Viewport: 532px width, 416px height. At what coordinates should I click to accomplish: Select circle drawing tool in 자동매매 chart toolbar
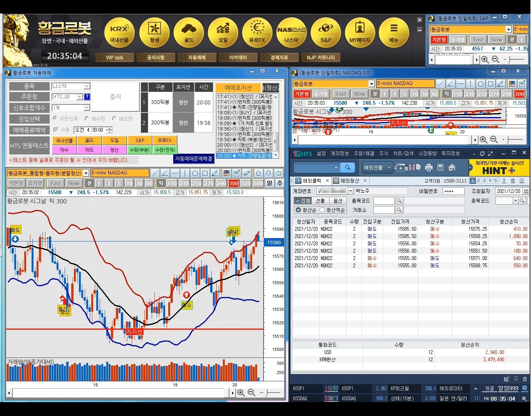click(195, 173)
